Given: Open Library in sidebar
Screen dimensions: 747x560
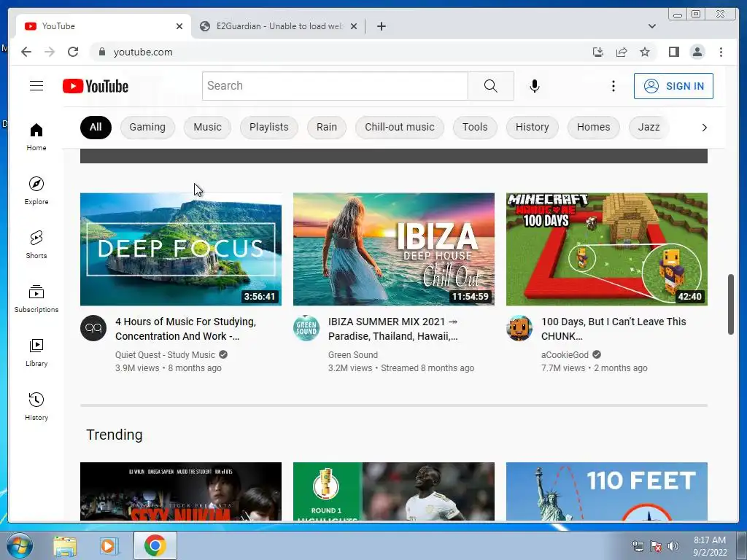Looking at the screenshot, I should (36, 352).
